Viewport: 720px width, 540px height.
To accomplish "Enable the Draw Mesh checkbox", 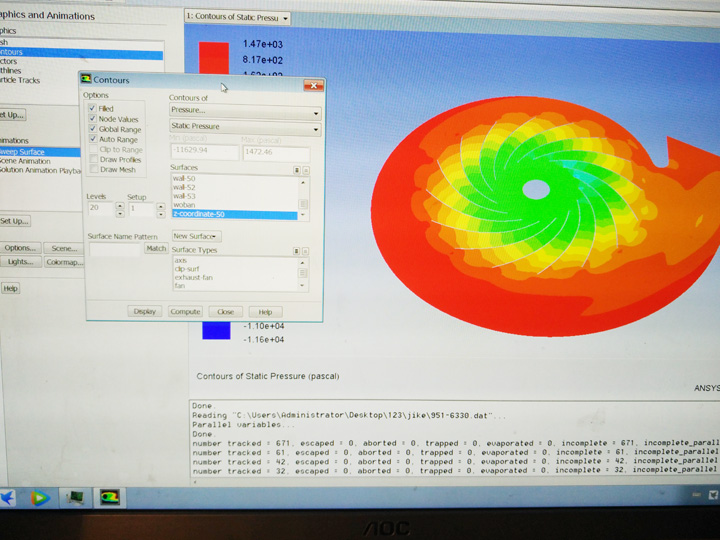I will click(x=93, y=169).
